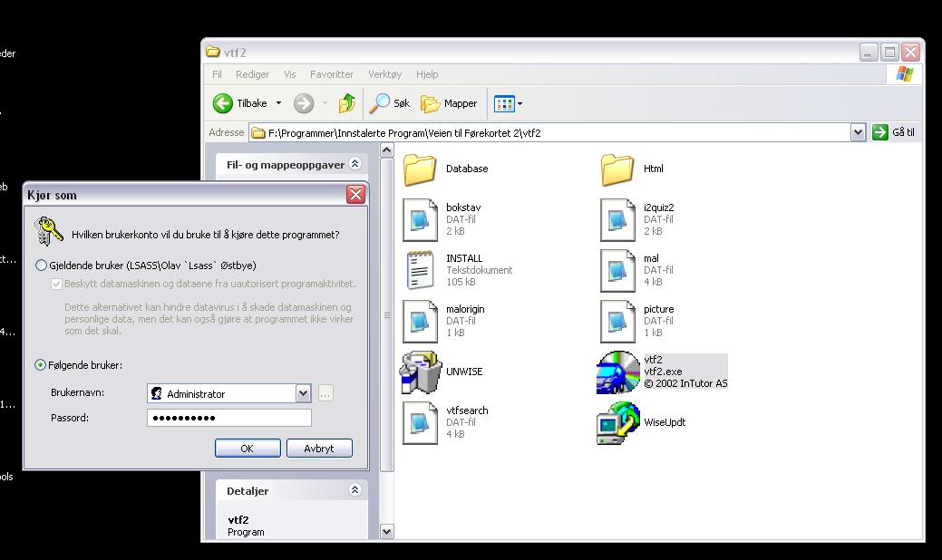Select the WiseUpdt program icon
The width and height of the screenshot is (942, 560).
(x=617, y=422)
